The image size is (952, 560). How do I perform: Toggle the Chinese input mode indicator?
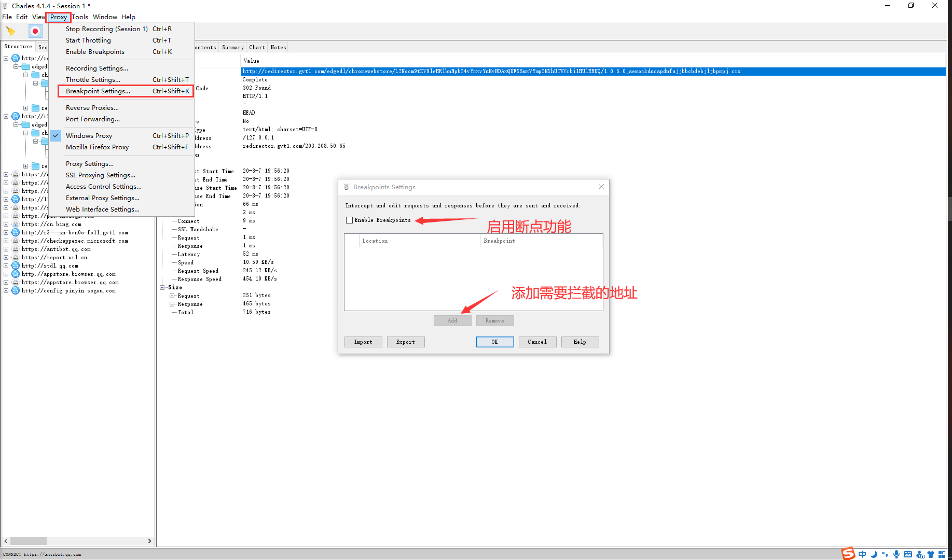click(x=862, y=554)
